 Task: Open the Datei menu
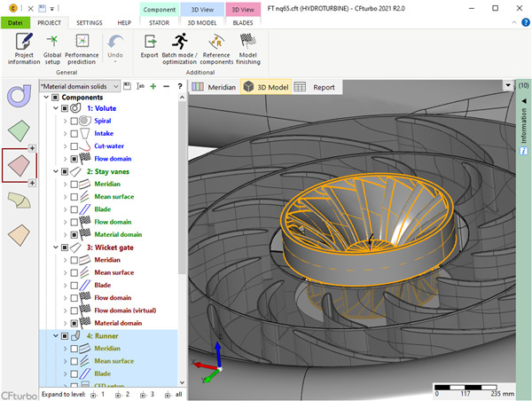15,23
